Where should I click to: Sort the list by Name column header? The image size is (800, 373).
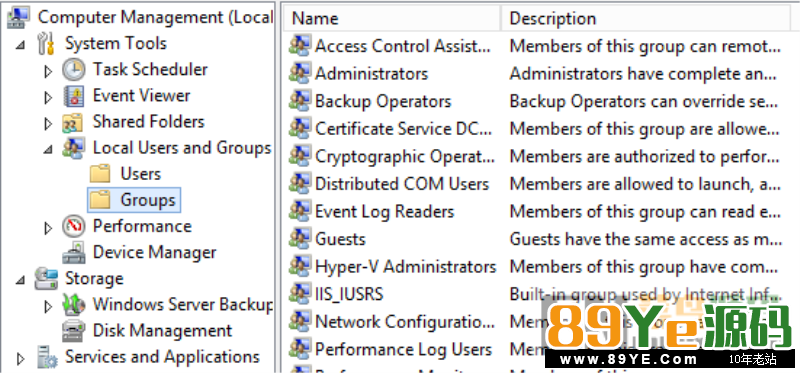click(x=393, y=18)
